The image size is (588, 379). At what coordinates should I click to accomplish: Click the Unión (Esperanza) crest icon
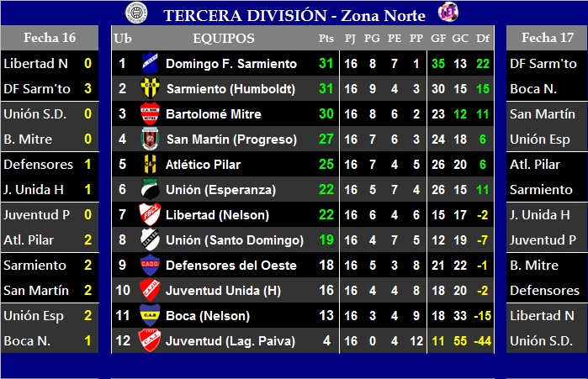point(150,190)
